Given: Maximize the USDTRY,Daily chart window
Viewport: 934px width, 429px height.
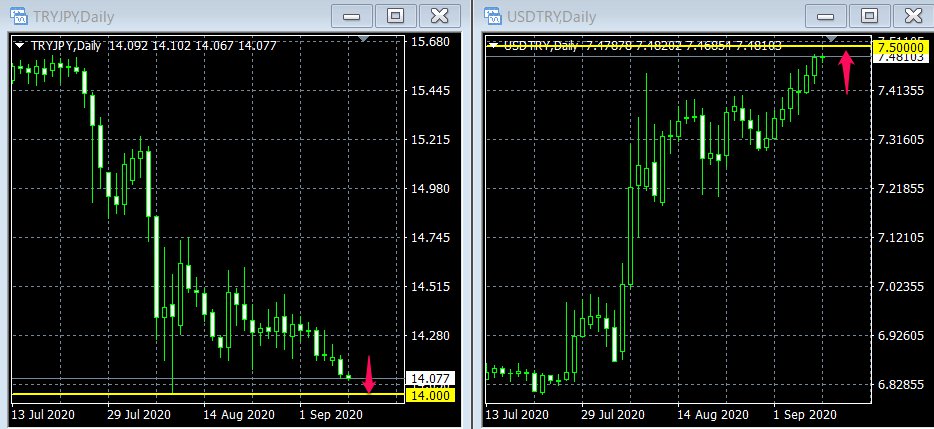Looking at the screenshot, I should click(x=870, y=16).
